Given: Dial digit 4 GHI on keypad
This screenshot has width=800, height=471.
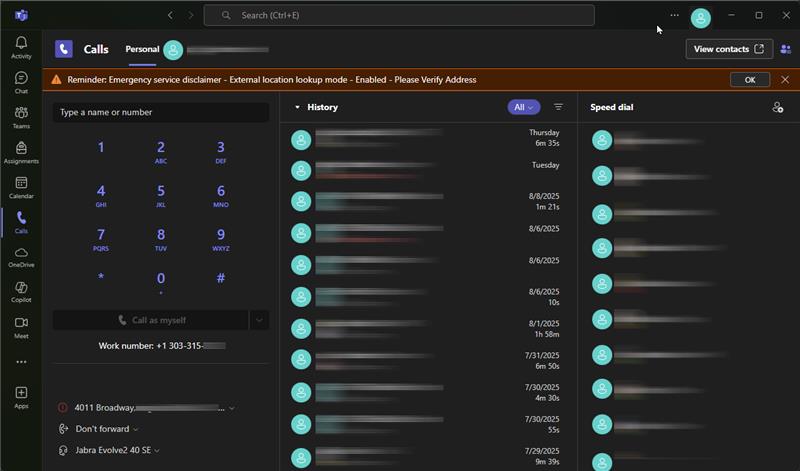Looking at the screenshot, I should tap(101, 195).
